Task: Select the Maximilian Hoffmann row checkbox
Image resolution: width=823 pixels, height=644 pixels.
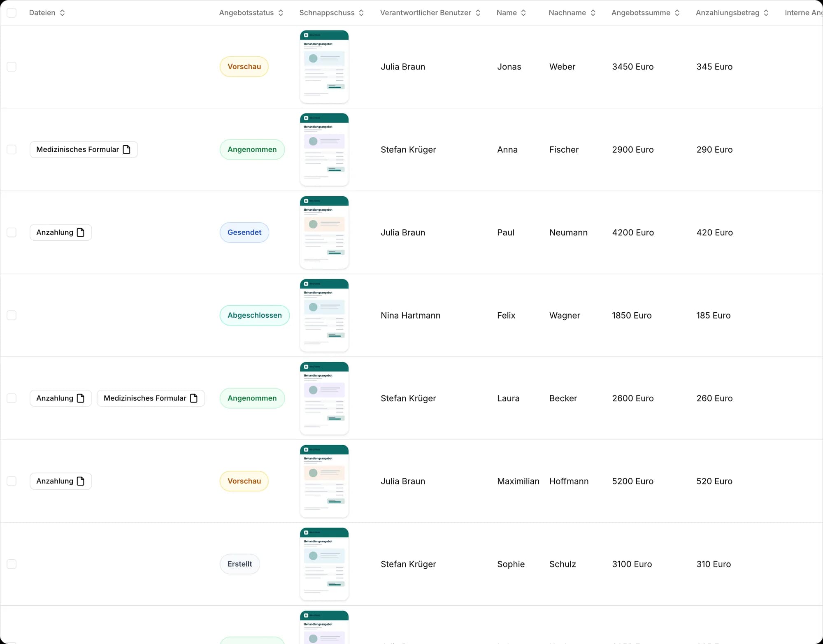Action: [12, 481]
